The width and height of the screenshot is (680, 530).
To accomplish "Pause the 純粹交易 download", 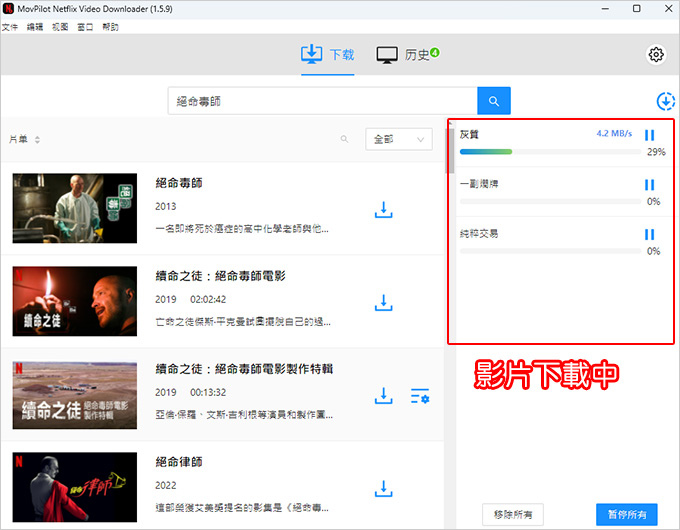I will 649,235.
